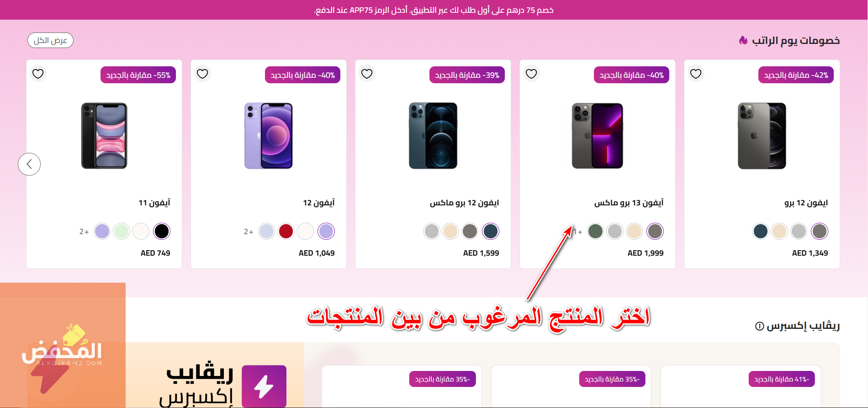Show 2+ additional colors for iPhone 12
This screenshot has width=868, height=408.
[x=249, y=232]
